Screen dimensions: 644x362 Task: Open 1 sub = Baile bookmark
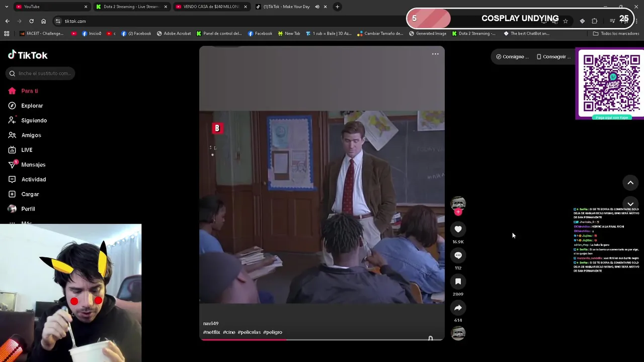click(x=329, y=34)
